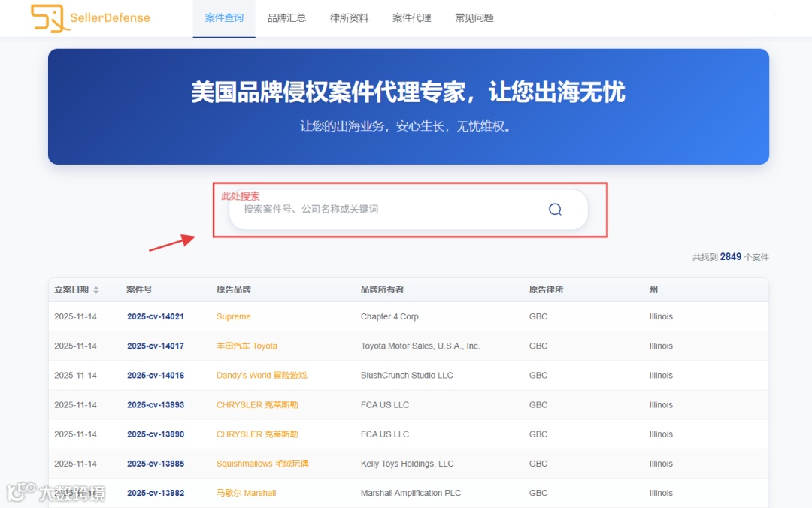The width and height of the screenshot is (812, 508).
Task: Click Dandy's World 冒险游戏 brand link
Action: (262, 376)
